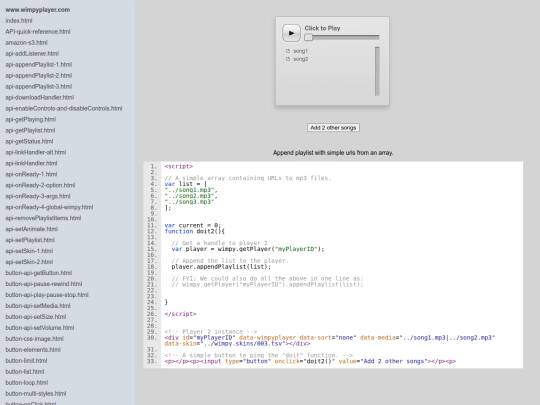Open api-getPlaylist.html link

coord(30,131)
